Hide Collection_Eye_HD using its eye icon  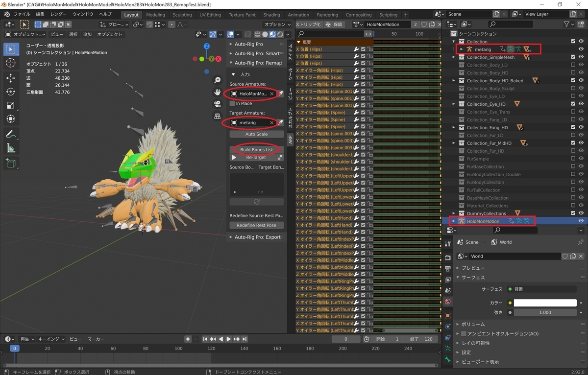click(x=581, y=104)
